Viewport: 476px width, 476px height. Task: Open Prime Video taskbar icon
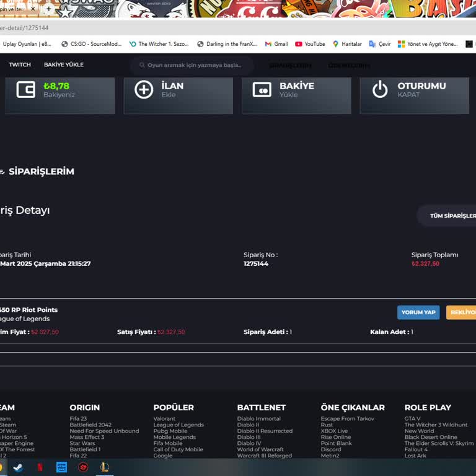tap(61, 467)
